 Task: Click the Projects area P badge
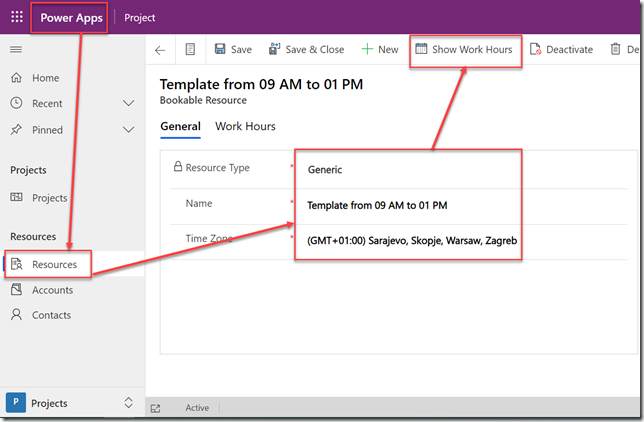(x=16, y=402)
